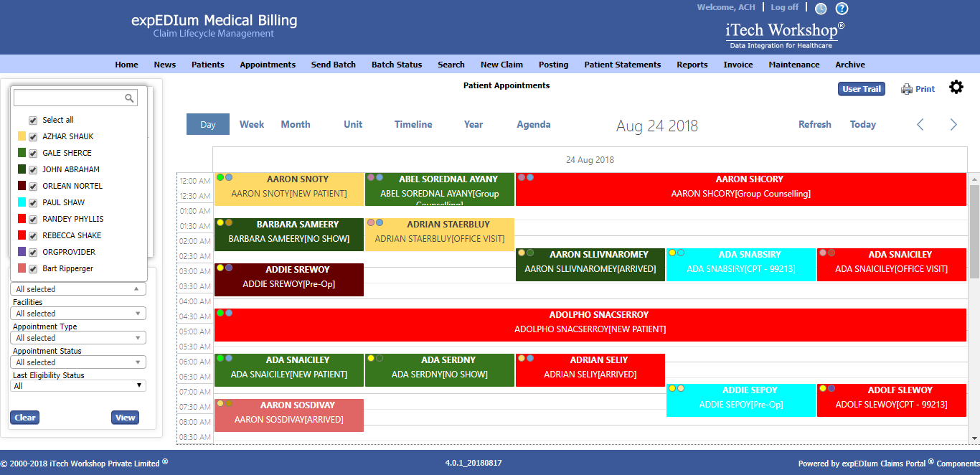Switch to the Week calendar view
Screen dimensions: 980x475
(x=252, y=124)
